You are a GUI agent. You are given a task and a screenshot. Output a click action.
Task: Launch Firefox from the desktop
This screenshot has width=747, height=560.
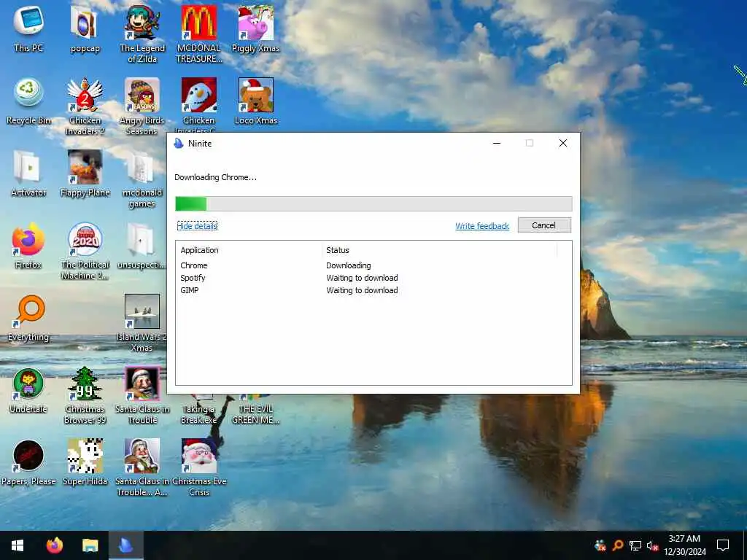click(28, 245)
